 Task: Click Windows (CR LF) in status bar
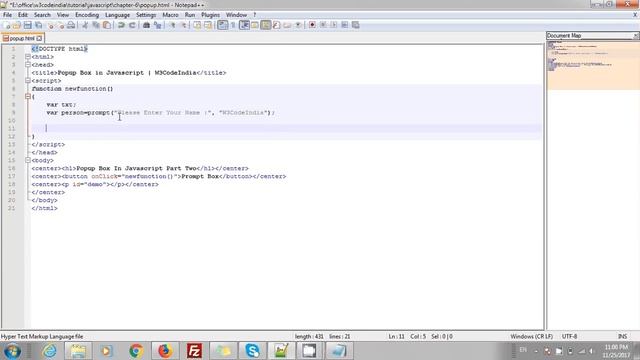(x=531, y=336)
